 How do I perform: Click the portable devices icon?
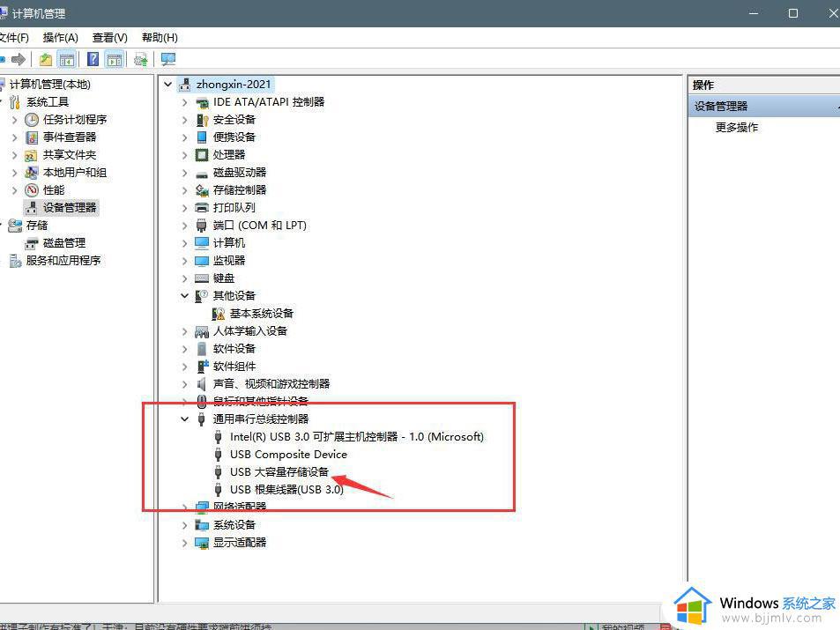[x=202, y=137]
